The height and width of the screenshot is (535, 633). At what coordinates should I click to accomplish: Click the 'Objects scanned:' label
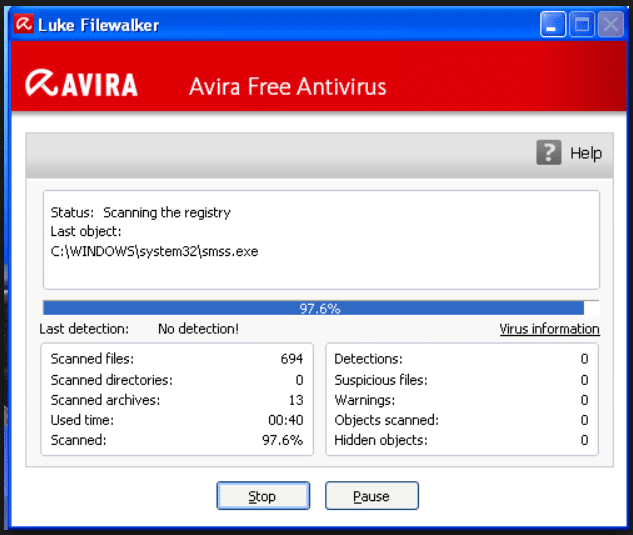(387, 420)
